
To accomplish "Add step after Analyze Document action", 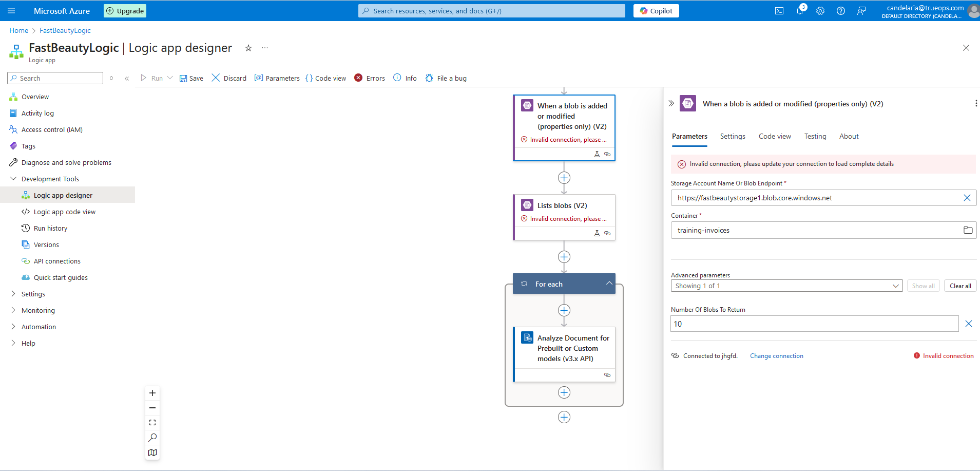I will [564, 392].
